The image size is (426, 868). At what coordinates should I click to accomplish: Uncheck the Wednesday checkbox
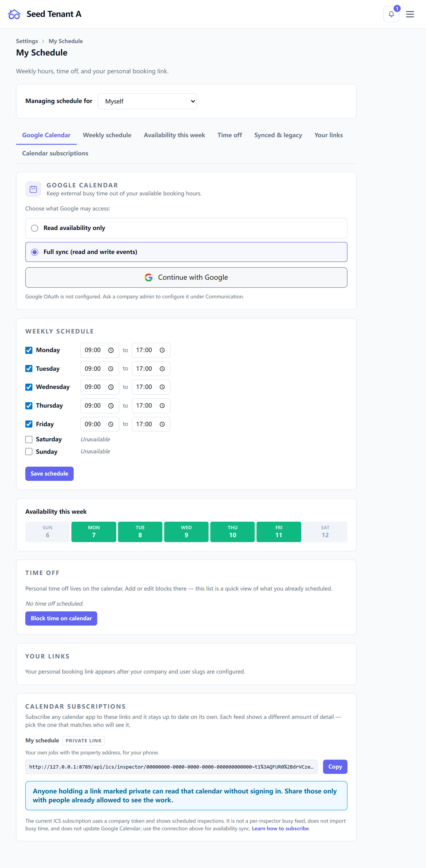29,387
